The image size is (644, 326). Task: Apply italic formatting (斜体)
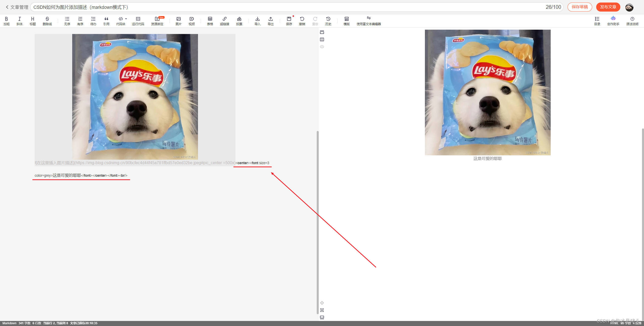[20, 21]
